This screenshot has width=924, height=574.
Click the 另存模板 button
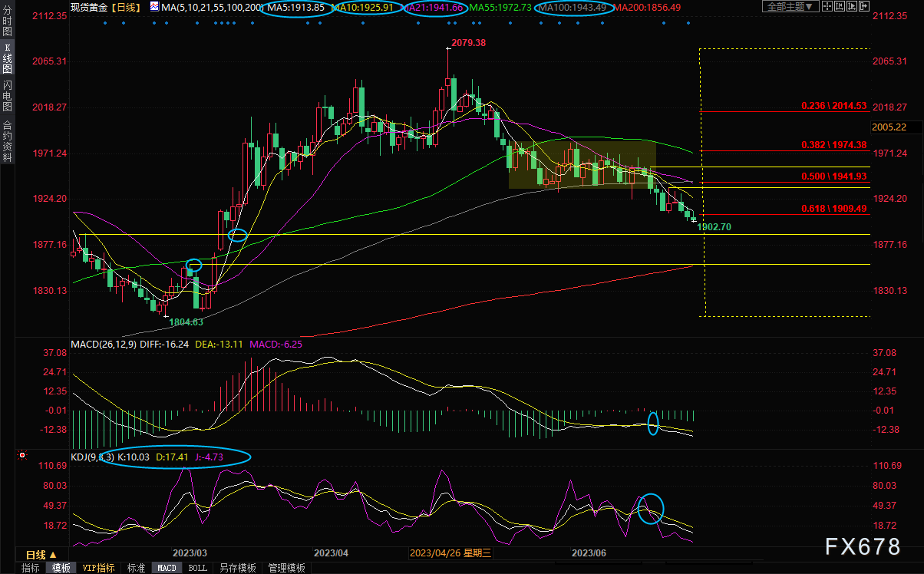point(237,568)
